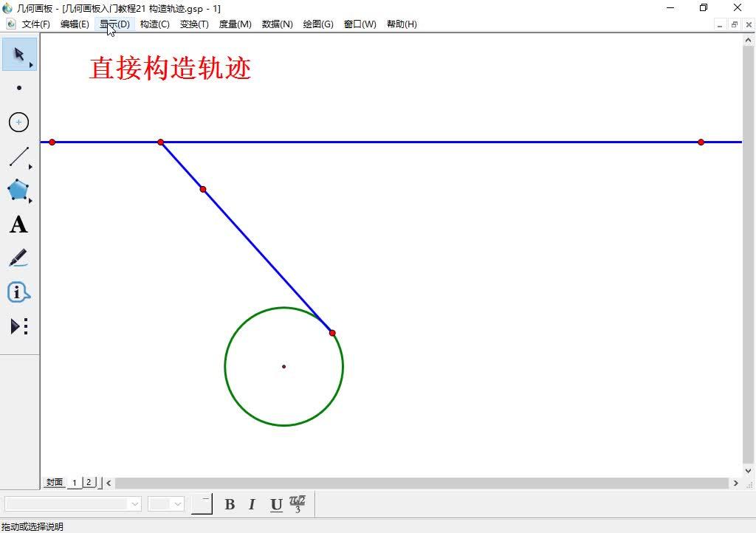Open the 构造(C) menu
This screenshot has width=756, height=533.
point(155,24)
